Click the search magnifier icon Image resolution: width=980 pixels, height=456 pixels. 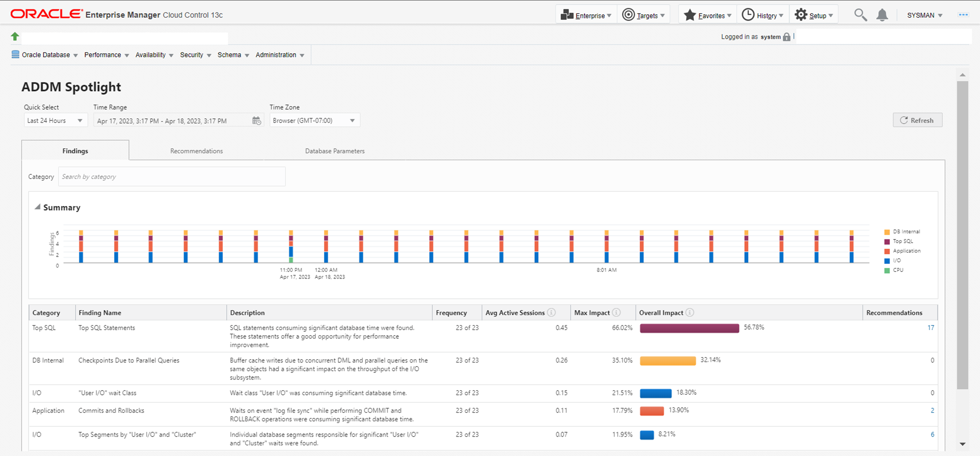pos(860,15)
